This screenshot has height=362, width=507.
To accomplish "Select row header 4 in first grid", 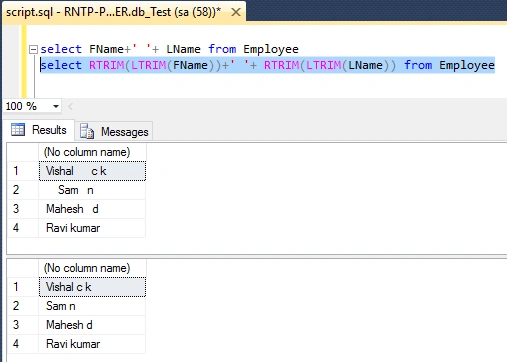I will click(x=23, y=228).
